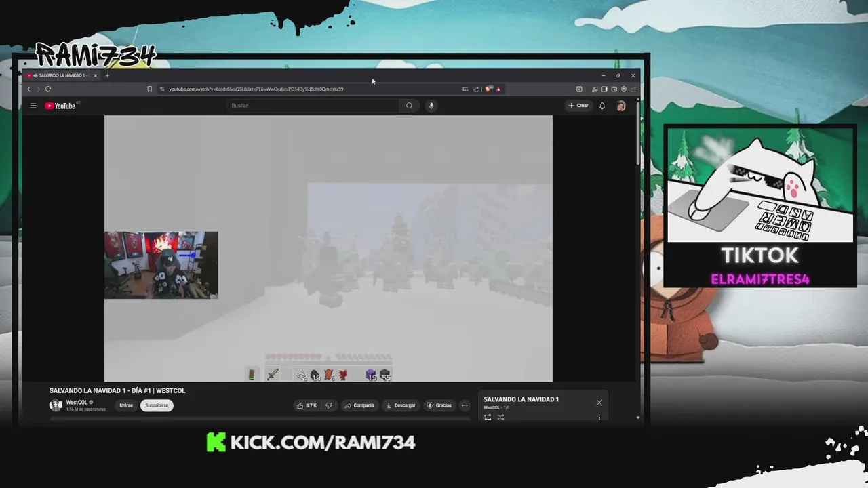
Task: Open the browser wallet icon
Action: coord(614,89)
